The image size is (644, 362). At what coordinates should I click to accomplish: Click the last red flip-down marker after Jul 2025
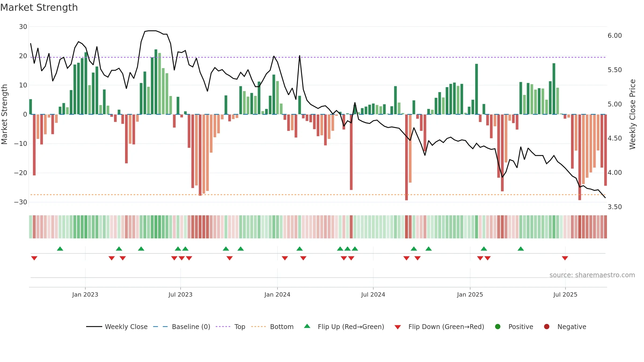(565, 258)
